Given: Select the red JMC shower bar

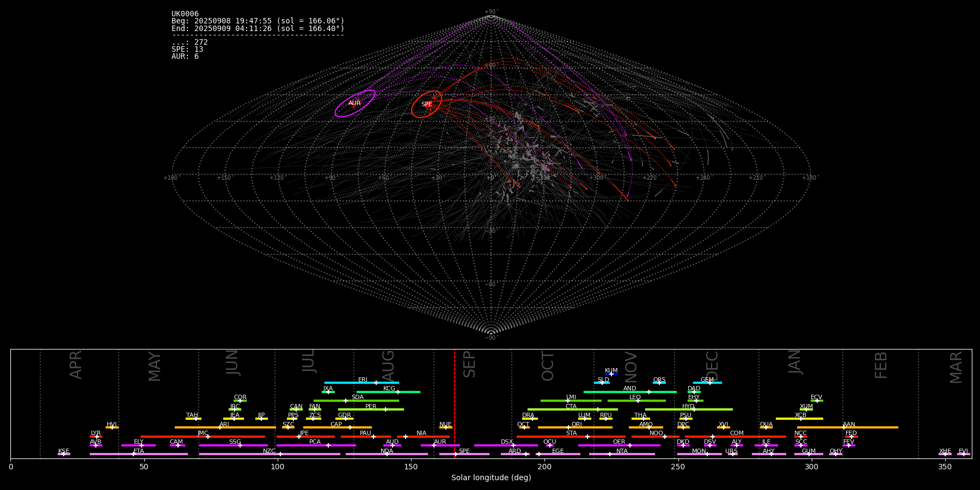Looking at the screenshot, I should [203, 437].
